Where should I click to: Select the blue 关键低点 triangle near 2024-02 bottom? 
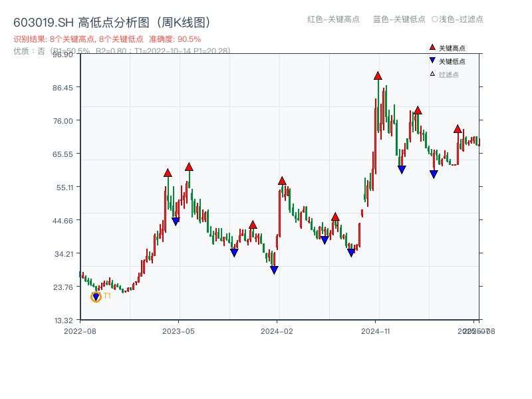click(x=275, y=269)
